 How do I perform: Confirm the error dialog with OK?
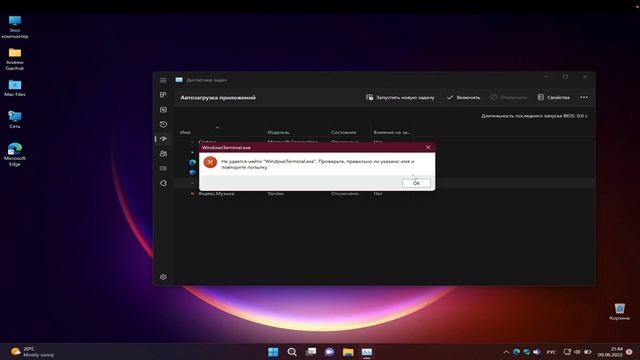(416, 183)
